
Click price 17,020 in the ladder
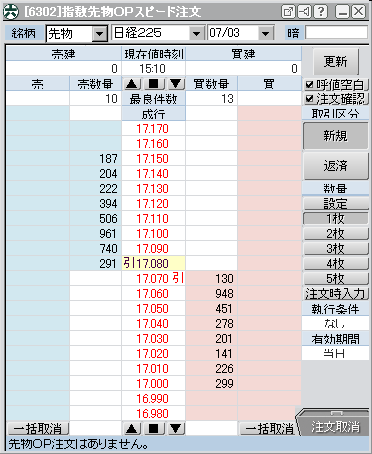pos(153,354)
